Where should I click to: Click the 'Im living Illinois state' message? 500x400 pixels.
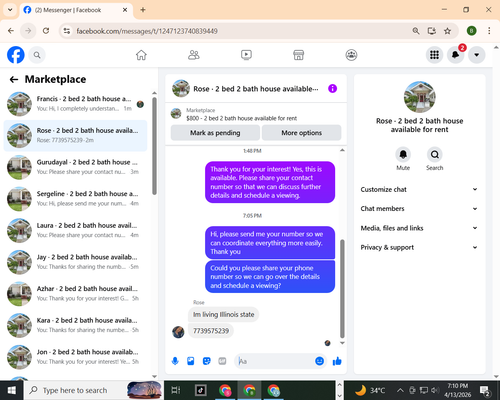(223, 314)
